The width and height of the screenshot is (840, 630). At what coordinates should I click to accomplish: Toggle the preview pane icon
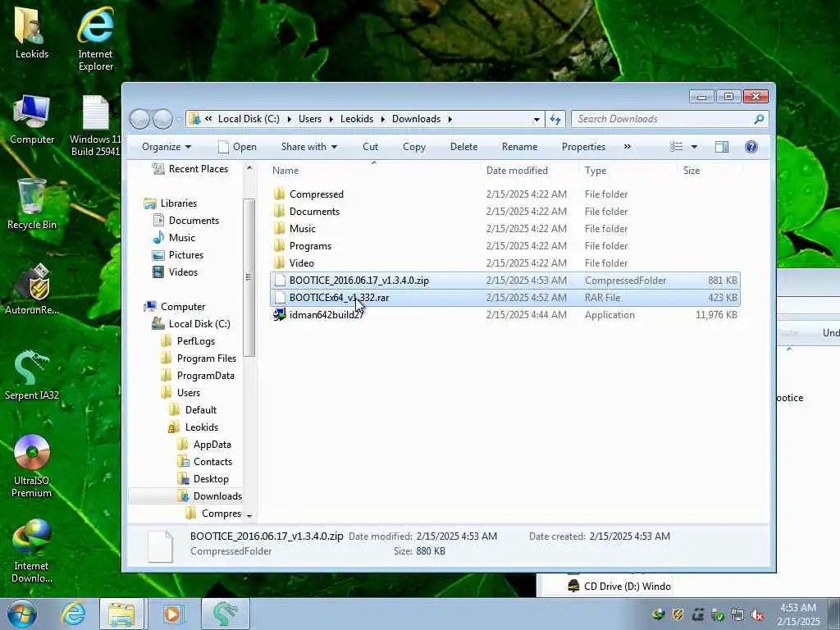point(722,147)
